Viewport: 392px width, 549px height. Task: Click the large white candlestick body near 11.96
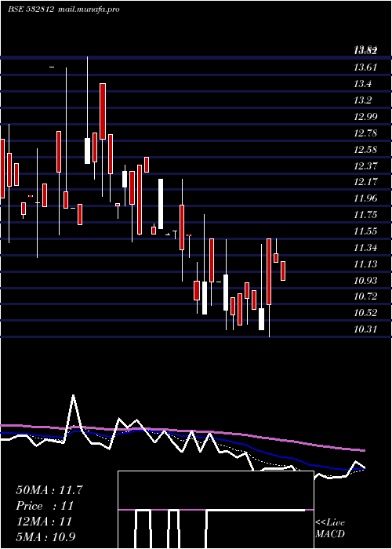click(x=161, y=204)
